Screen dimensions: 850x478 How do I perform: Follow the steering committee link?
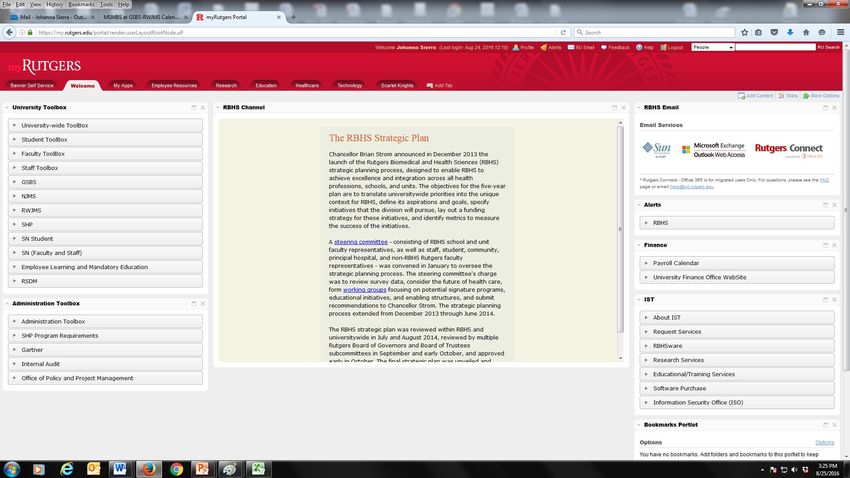tap(361, 242)
